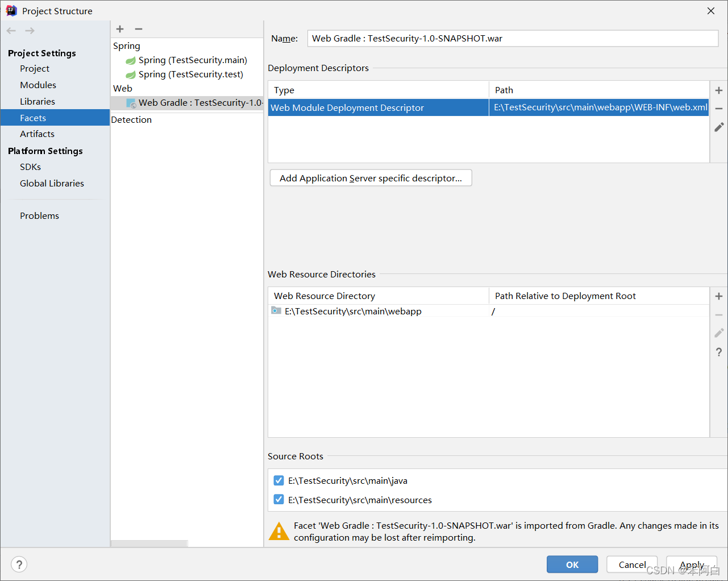The image size is (728, 581).
Task: Click the Web Gradle facet icon
Action: tap(131, 103)
